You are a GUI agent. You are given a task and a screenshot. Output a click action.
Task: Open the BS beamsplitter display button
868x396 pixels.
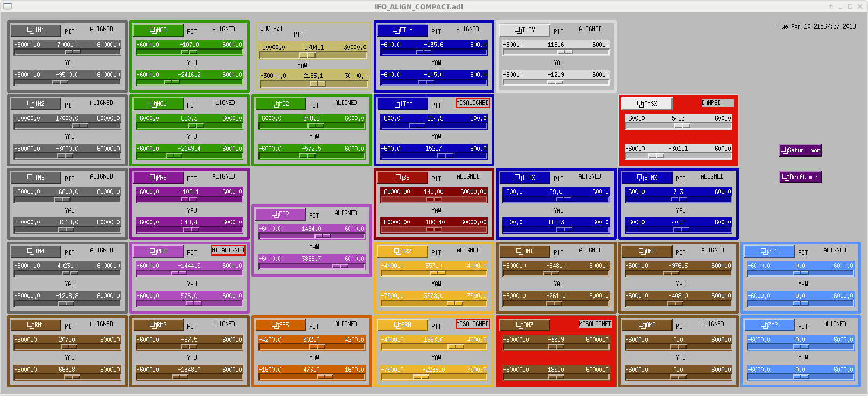coord(402,178)
